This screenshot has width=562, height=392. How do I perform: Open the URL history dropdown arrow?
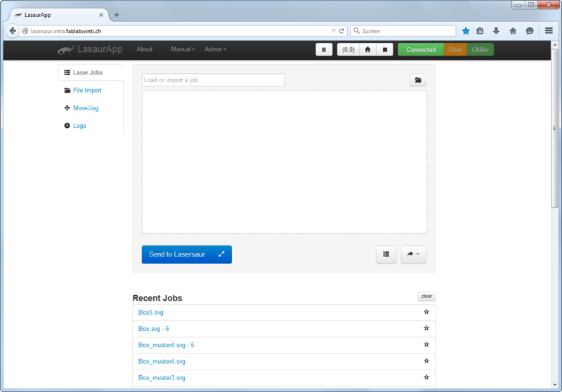tap(333, 31)
